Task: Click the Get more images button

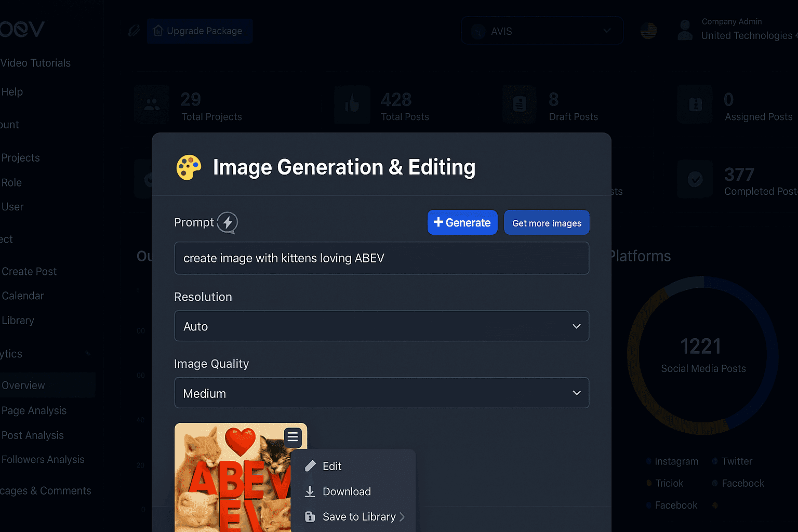Action: tap(547, 222)
